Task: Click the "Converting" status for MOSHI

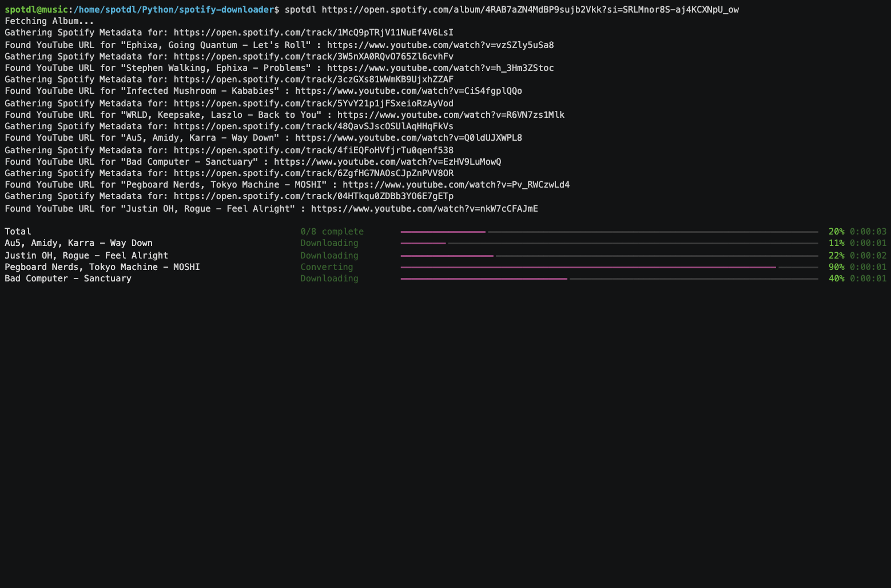Action: pos(327,267)
